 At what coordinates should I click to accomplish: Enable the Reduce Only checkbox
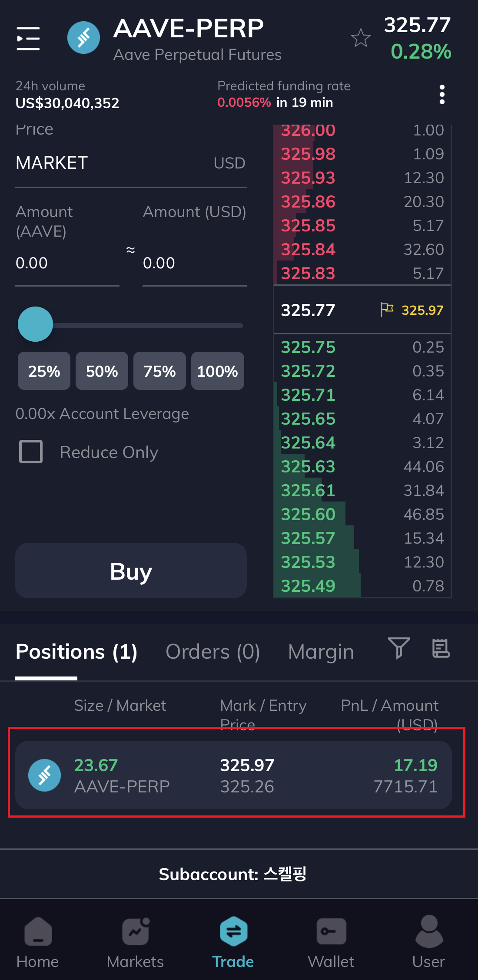(31, 452)
